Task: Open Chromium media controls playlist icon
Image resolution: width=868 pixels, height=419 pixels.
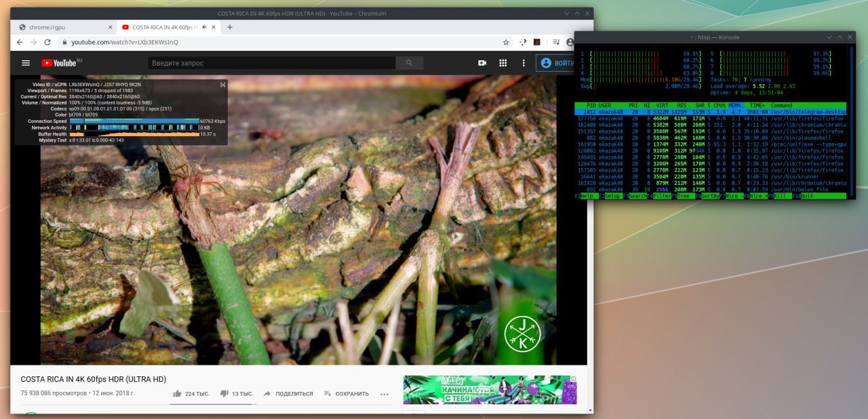Action: click(557, 42)
